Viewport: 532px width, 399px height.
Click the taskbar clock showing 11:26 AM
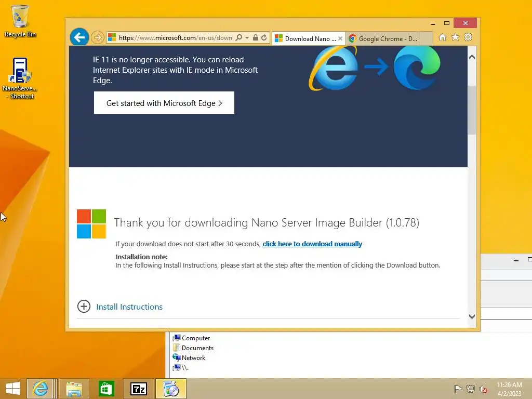pyautogui.click(x=509, y=389)
